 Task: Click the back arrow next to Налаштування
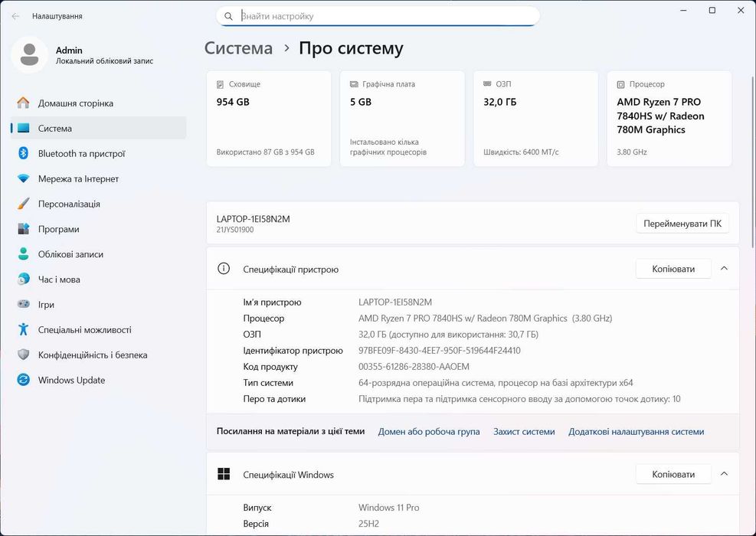15,16
